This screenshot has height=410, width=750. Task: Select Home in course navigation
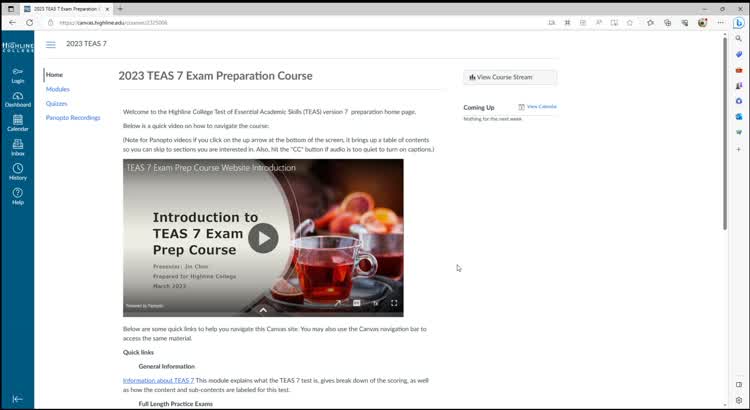point(55,75)
